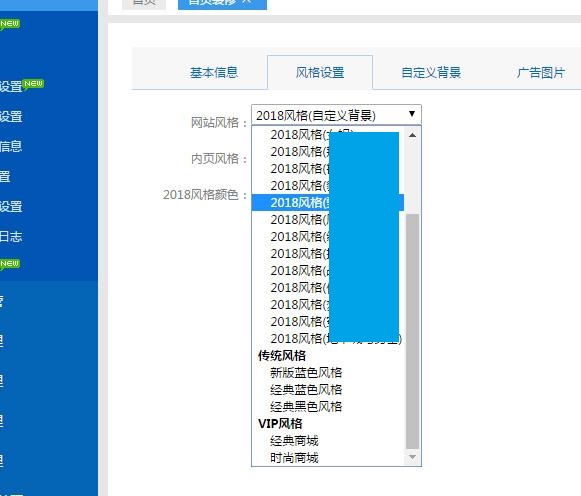Open the 网站风格 dropdown arrow
The height and width of the screenshot is (496, 581).
coord(412,114)
